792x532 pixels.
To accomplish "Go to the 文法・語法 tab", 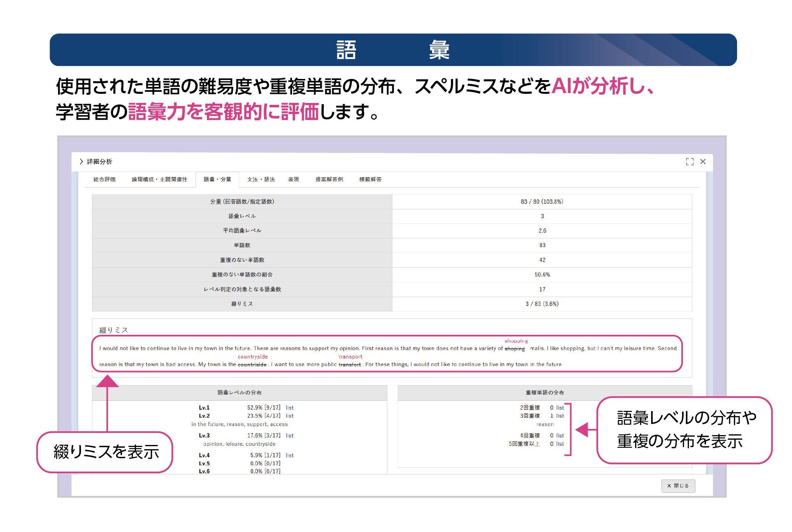I will (261, 179).
